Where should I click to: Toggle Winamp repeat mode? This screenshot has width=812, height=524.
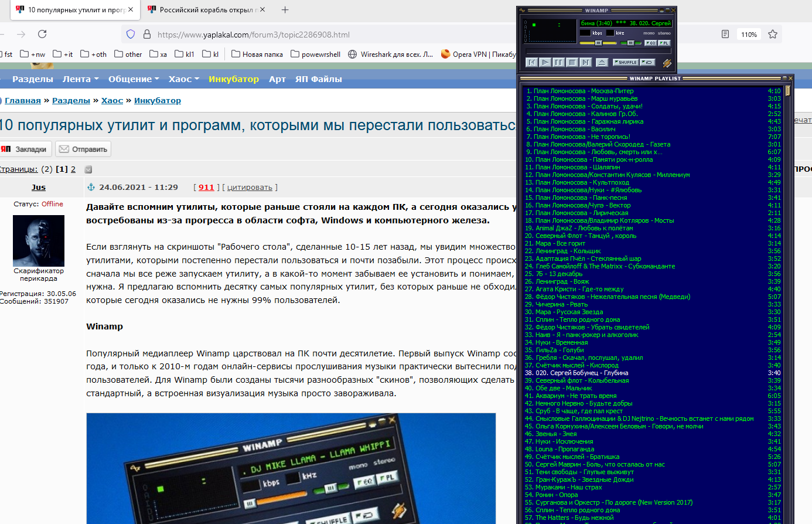(647, 62)
